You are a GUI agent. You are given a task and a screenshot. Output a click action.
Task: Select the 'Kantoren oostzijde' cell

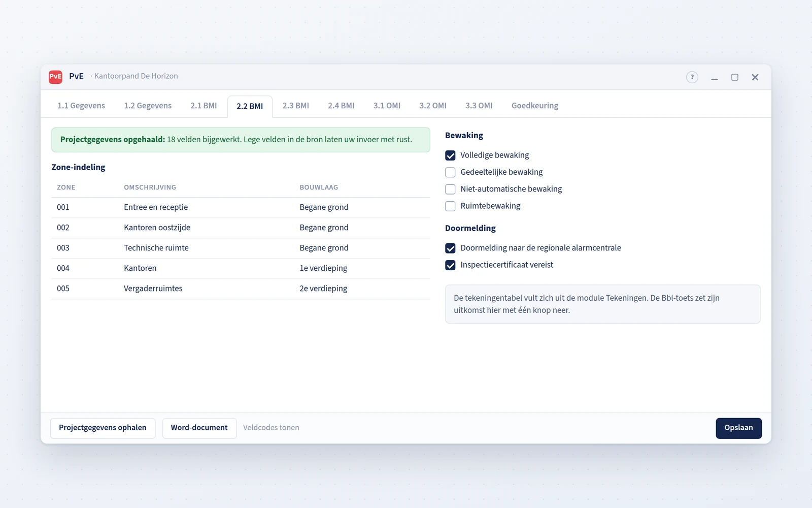click(x=157, y=228)
